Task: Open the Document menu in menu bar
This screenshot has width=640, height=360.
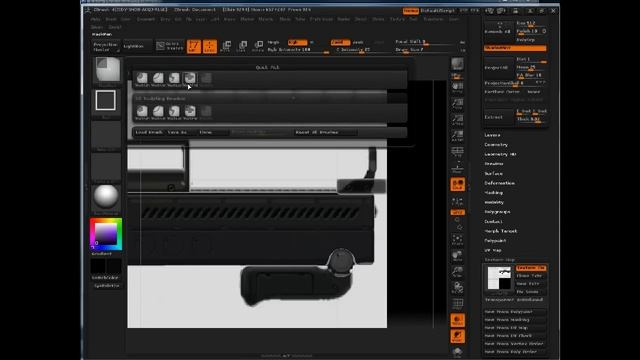Action: (146, 19)
